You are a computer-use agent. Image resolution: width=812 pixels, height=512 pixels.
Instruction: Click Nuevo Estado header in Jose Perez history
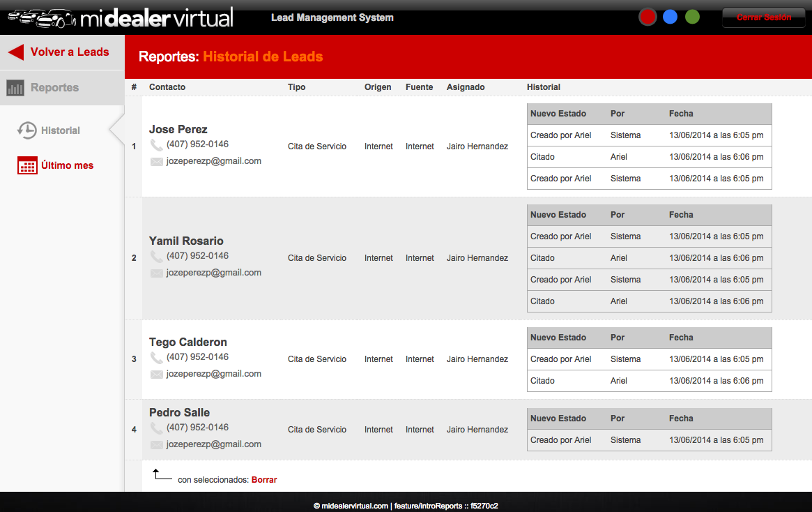558,114
